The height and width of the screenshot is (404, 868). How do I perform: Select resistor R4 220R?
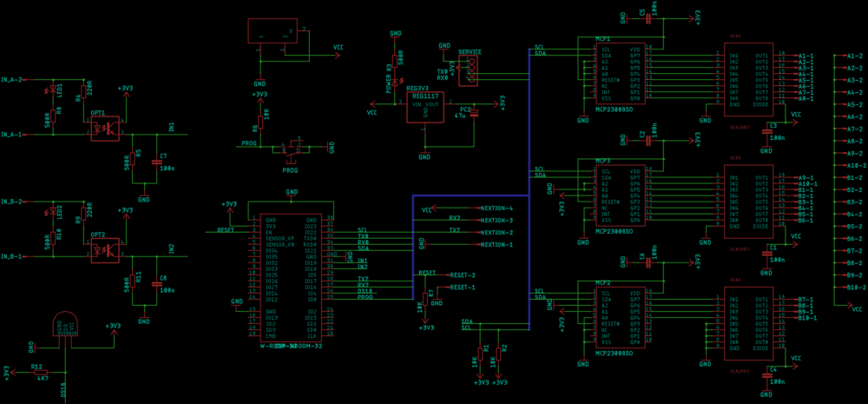pos(84,90)
